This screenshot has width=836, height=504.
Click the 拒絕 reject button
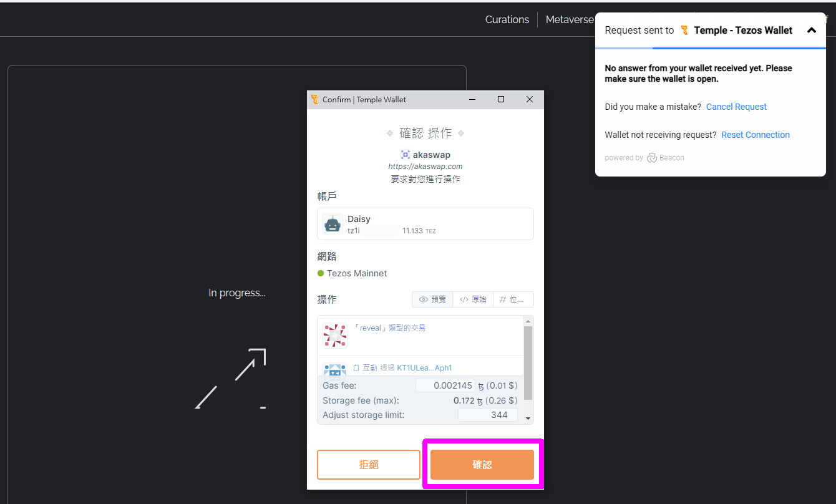369,465
